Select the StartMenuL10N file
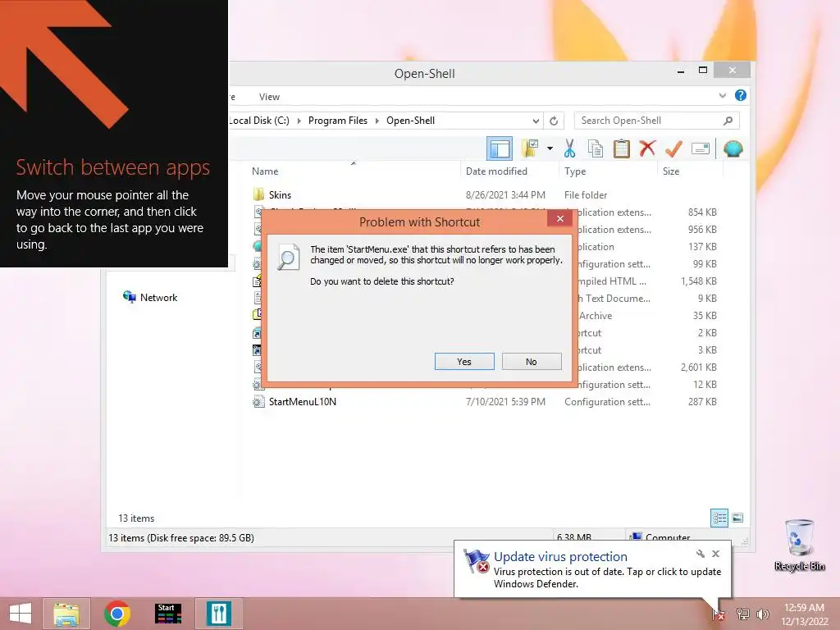 302,402
